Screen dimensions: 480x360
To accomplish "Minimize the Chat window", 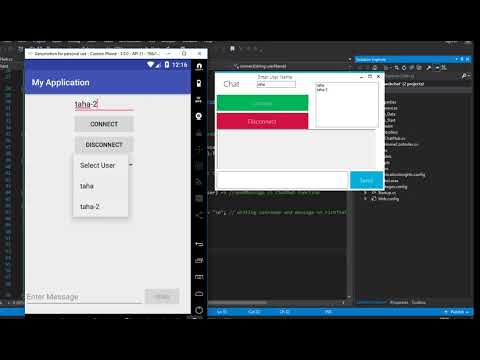I will click(x=361, y=77).
